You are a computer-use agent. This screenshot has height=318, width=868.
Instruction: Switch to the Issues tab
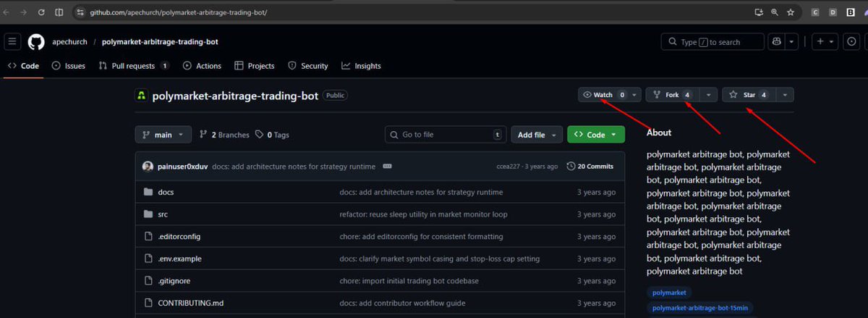(69, 66)
